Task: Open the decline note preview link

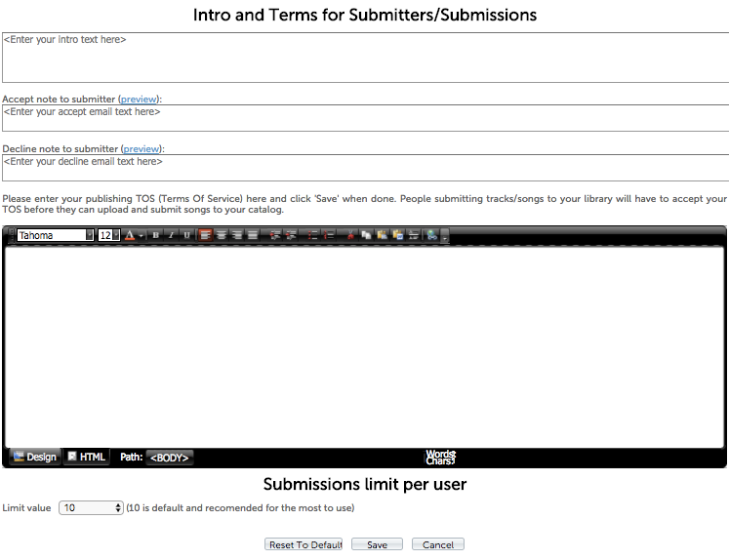Action: tap(141, 148)
